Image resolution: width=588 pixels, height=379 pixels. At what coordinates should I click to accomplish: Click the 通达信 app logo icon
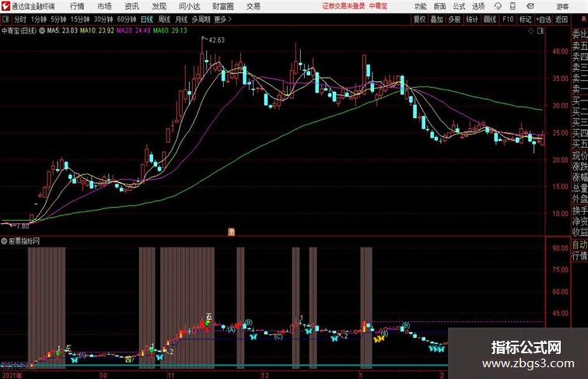pos(6,6)
